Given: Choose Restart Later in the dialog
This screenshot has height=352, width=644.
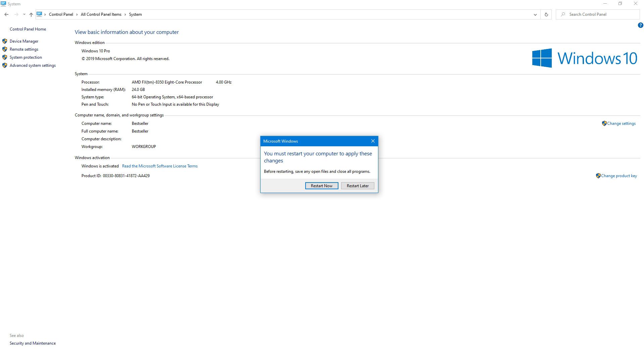Looking at the screenshot, I should 358,186.
